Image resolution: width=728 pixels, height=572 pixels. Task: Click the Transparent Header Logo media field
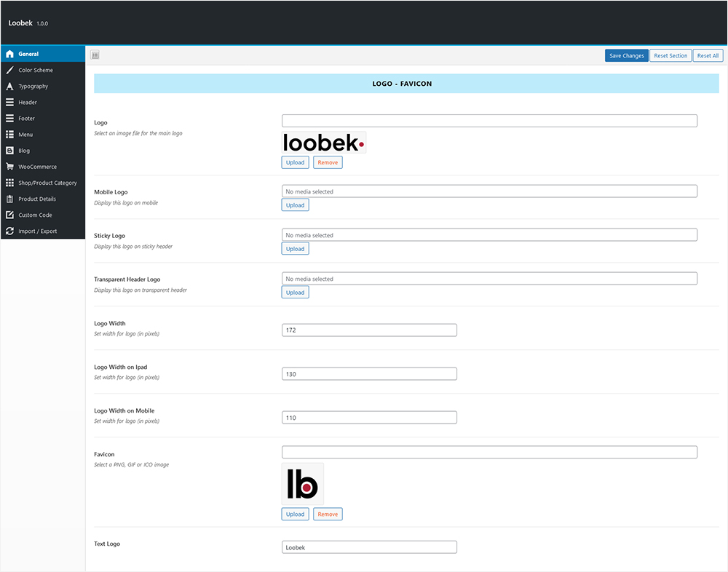489,279
